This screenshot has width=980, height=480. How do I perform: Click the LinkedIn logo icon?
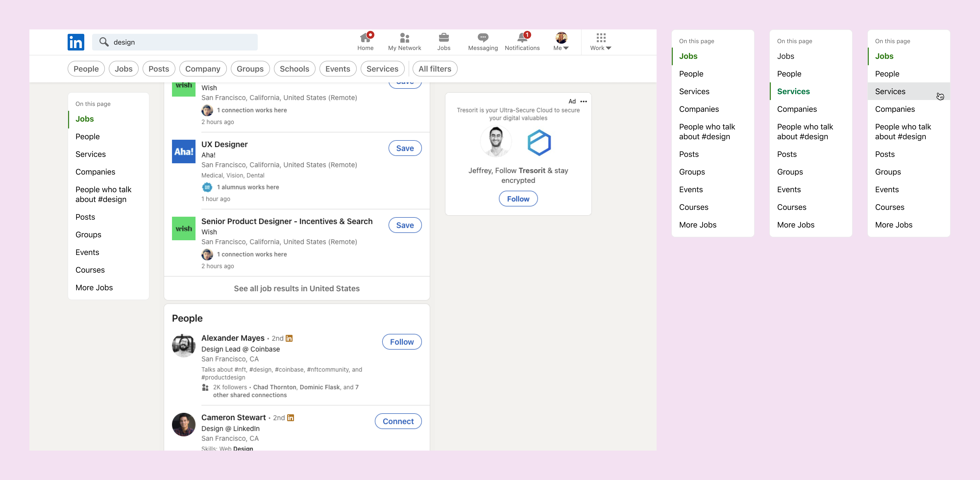click(76, 42)
